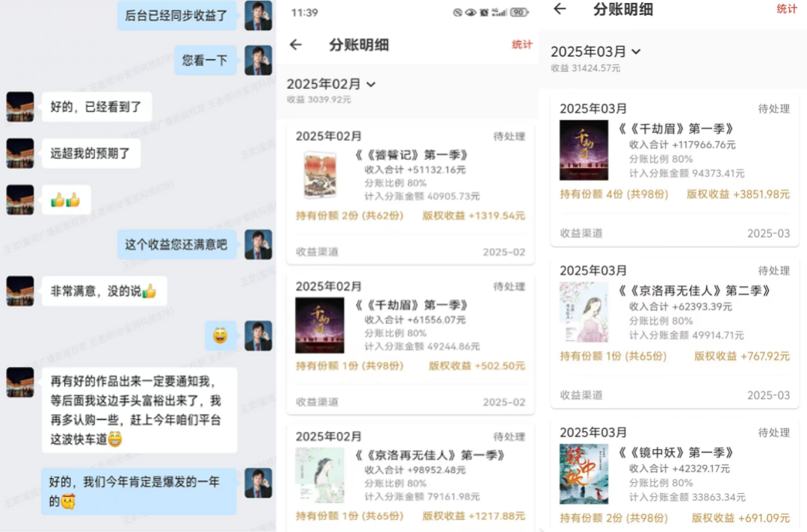Click the 非常满意，没的说 message bubble
Image resolution: width=807 pixels, height=532 pixels.
[x=104, y=291]
